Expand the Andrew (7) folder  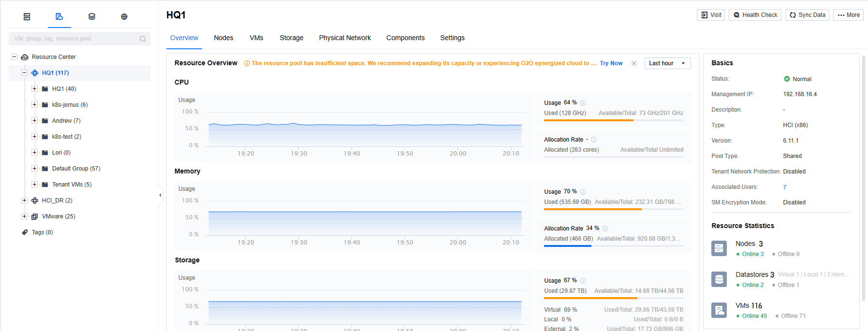34,121
